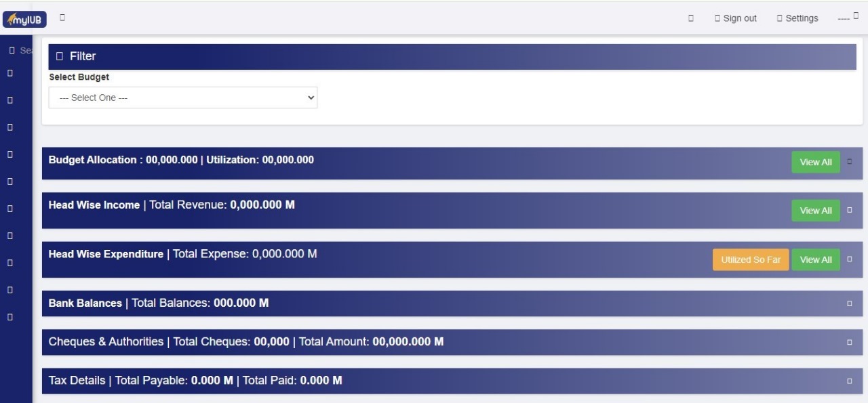Image resolution: width=868 pixels, height=403 pixels.
Task: Click the Bank Balances heading text
Action: click(85, 303)
